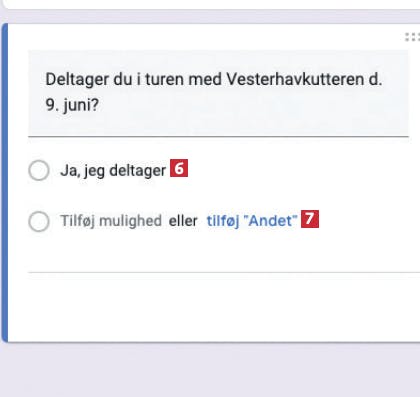This screenshot has width=420, height=397.
Task: Click the tilføj "Andet" link
Action: (x=252, y=221)
